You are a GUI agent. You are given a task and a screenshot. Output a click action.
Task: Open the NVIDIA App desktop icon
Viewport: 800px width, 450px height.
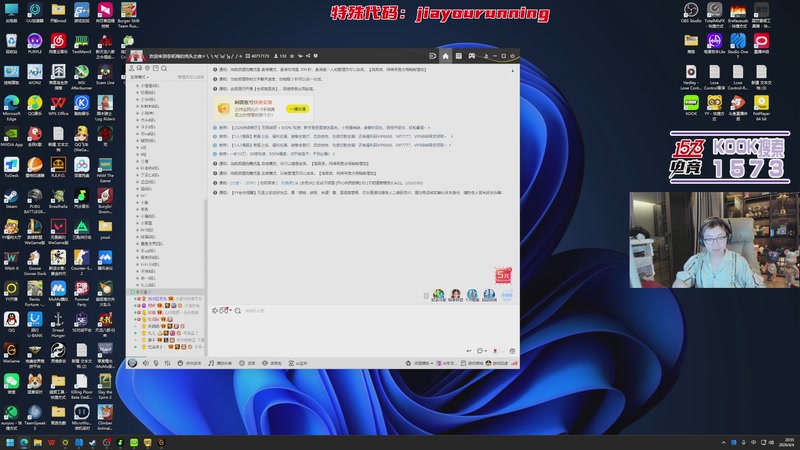pos(11,137)
